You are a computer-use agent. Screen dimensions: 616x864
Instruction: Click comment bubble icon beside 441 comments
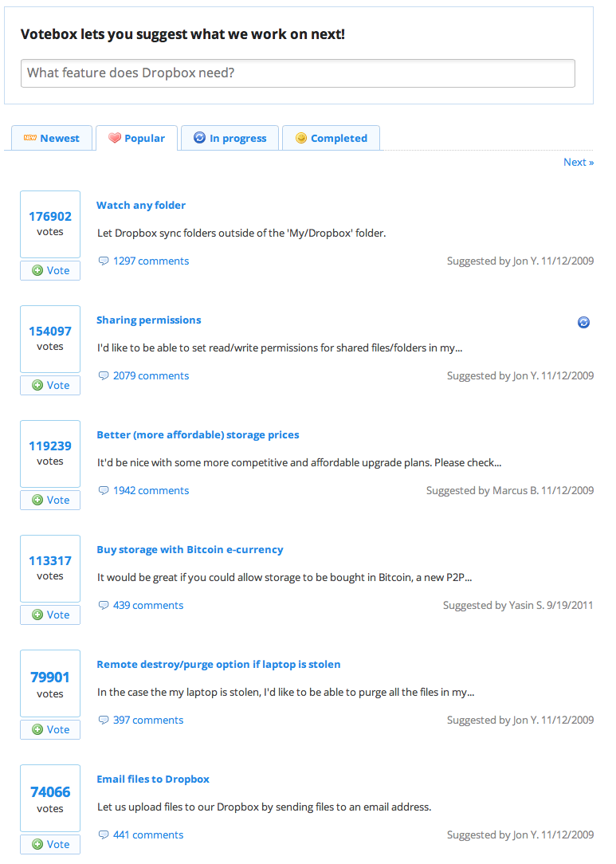(103, 835)
